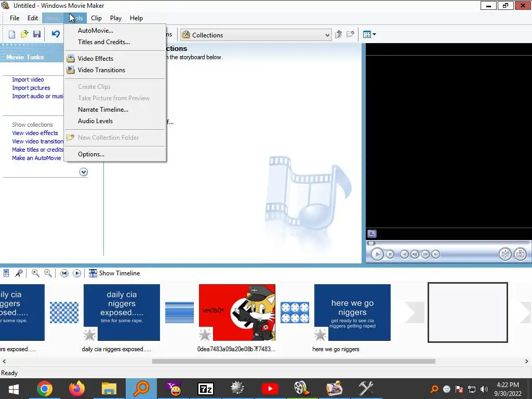
Task: Click the Import audio or music link
Action: (37, 96)
